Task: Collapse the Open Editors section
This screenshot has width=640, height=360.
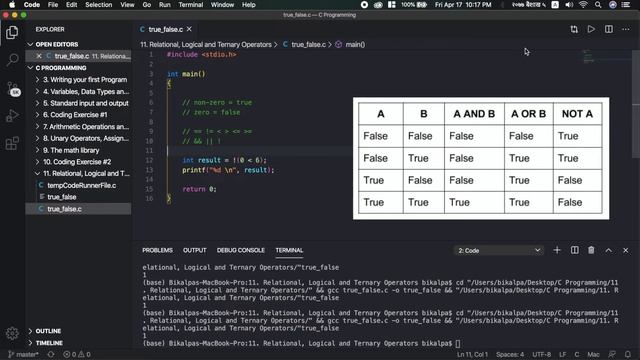Action: click(x=78, y=44)
